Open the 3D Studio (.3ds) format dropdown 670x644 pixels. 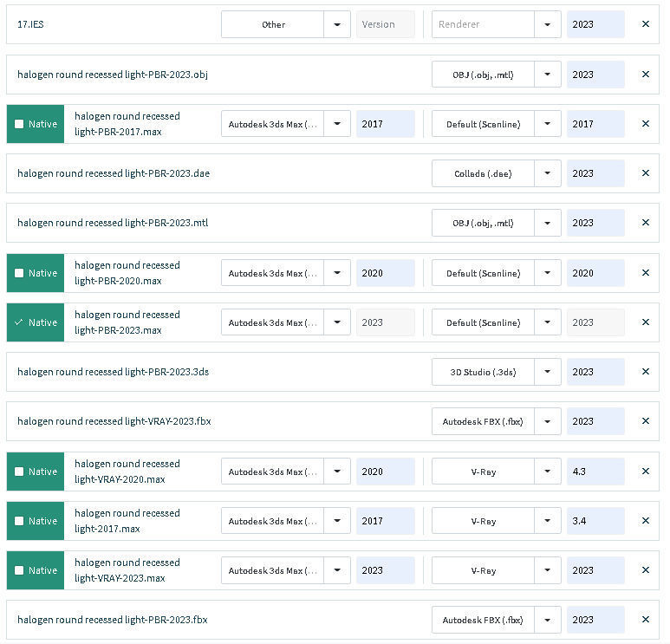[x=548, y=372]
